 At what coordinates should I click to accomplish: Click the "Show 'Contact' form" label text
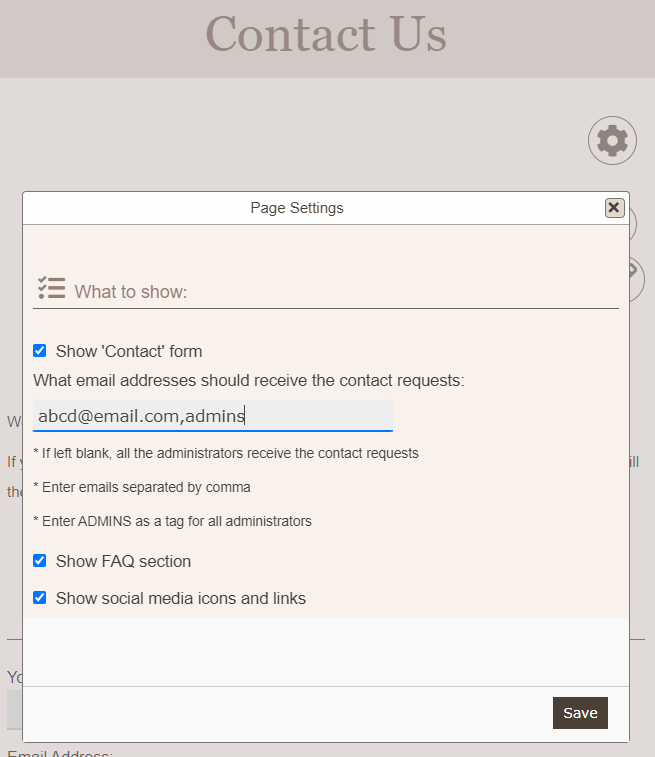(x=129, y=352)
